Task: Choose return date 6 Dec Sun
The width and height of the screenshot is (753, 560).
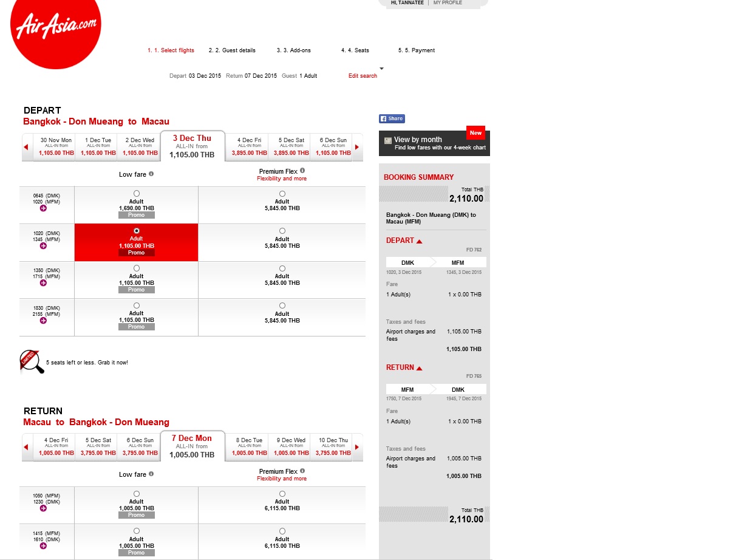Action: 139,447
